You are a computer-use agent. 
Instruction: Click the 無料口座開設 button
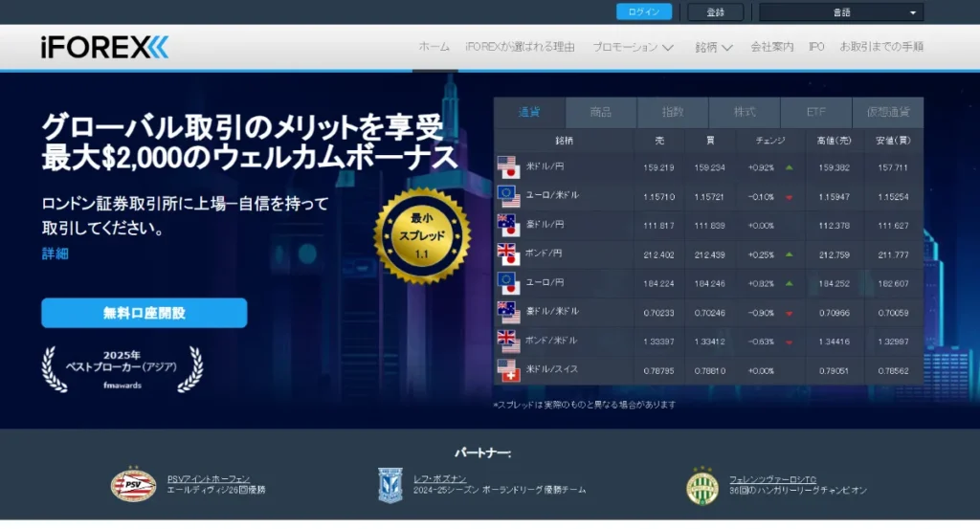tap(145, 313)
